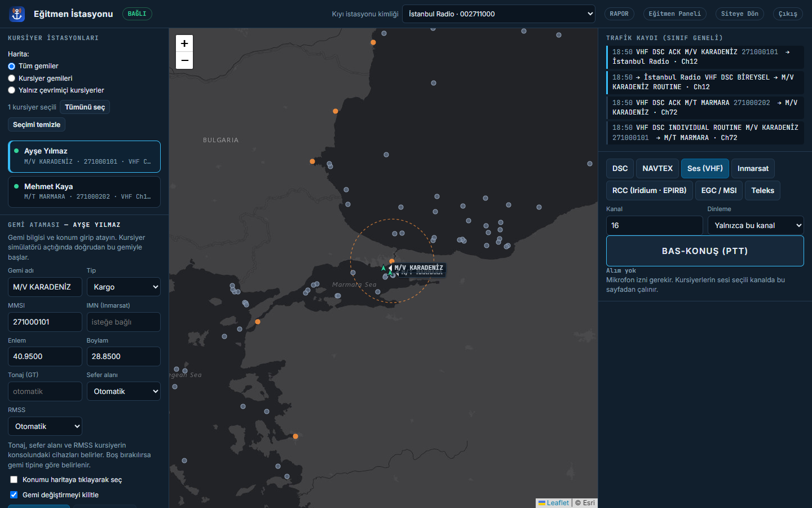Open Eğitmen Paneli
Screen dimensions: 812x508
coord(674,14)
